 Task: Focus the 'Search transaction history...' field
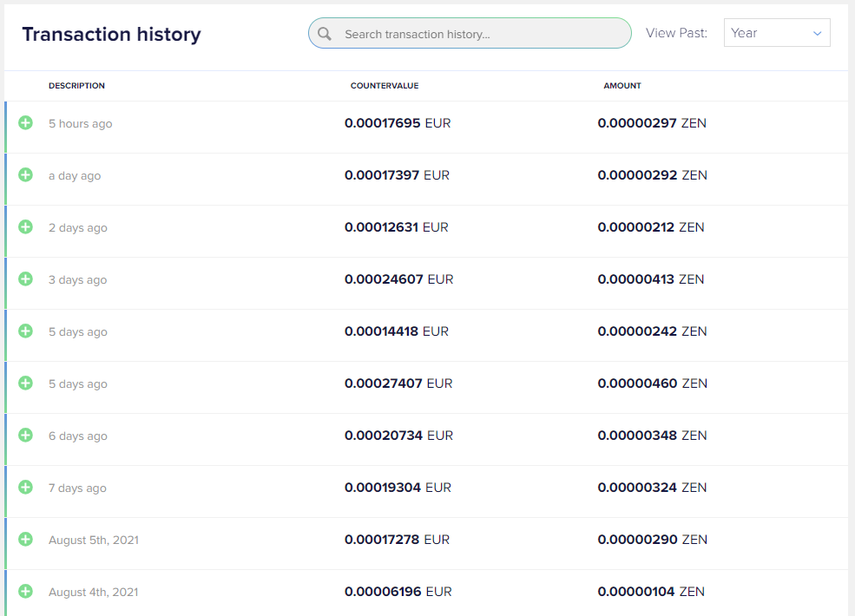(470, 33)
